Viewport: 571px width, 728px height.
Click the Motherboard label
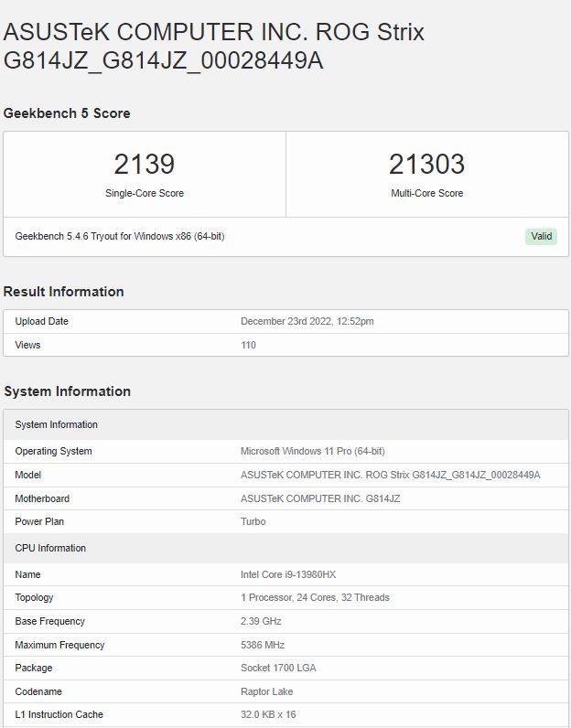click(42, 498)
